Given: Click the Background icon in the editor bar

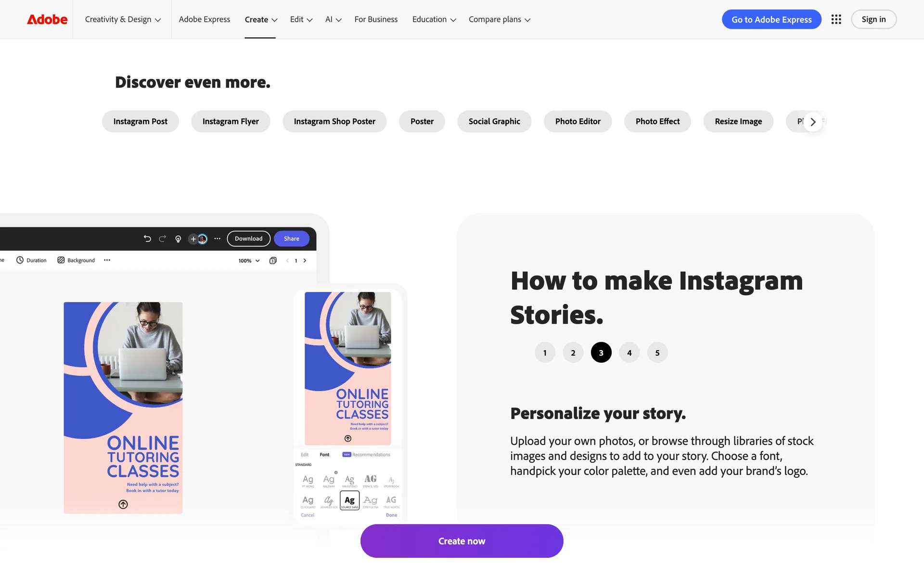Looking at the screenshot, I should [x=61, y=260].
